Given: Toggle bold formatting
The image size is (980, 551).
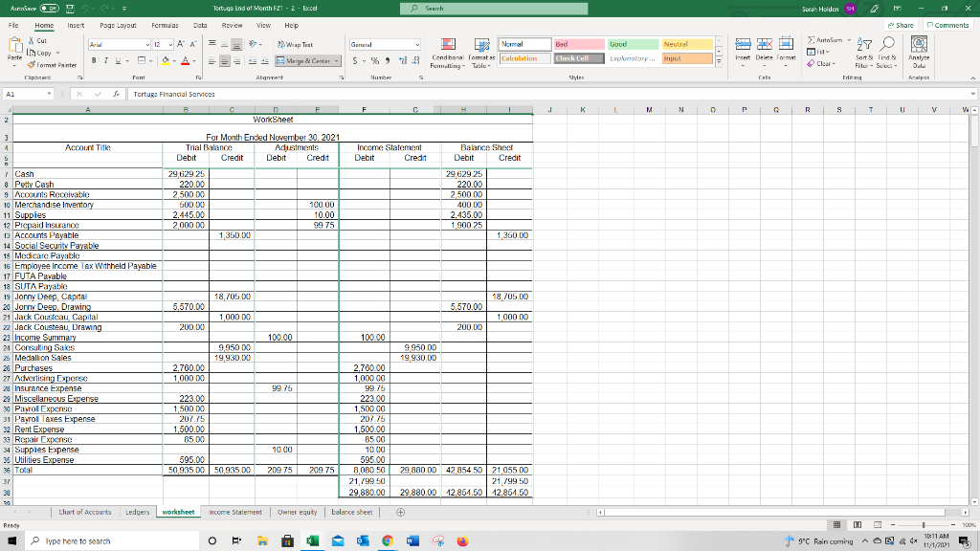Looking at the screenshot, I should pos(92,59).
